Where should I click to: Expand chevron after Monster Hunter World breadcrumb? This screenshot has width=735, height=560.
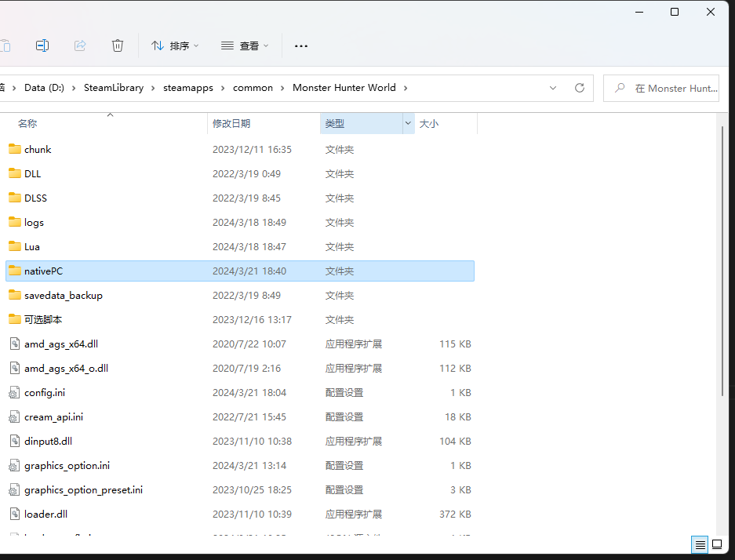[406, 88]
